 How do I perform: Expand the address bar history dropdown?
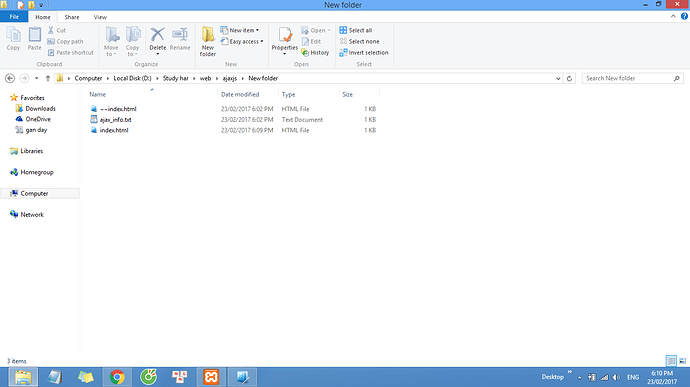click(x=558, y=78)
